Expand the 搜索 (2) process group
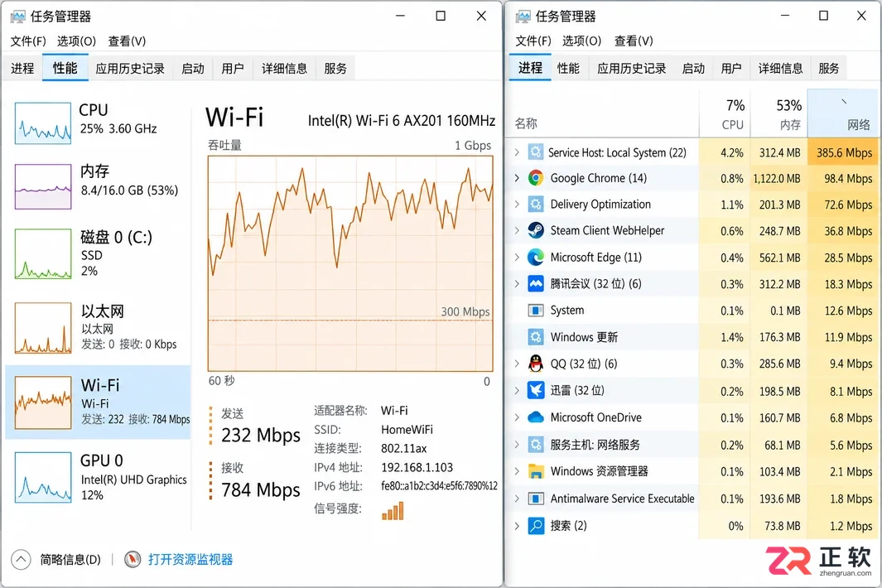 click(517, 526)
